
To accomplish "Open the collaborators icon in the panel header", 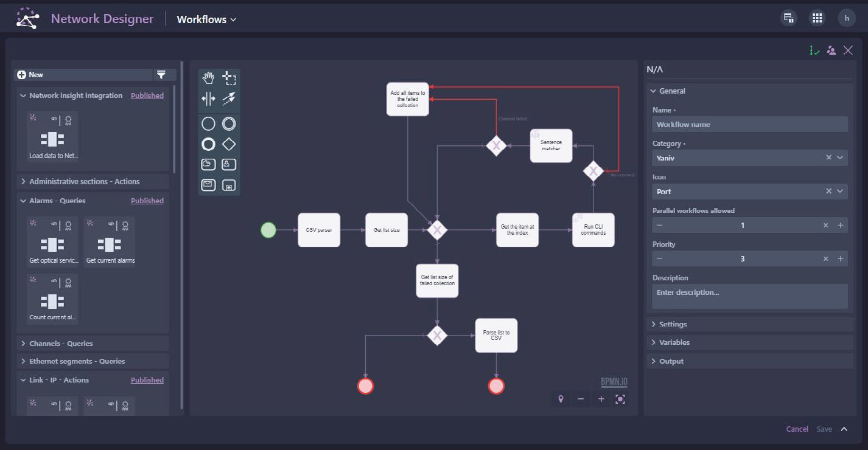I will 831,50.
